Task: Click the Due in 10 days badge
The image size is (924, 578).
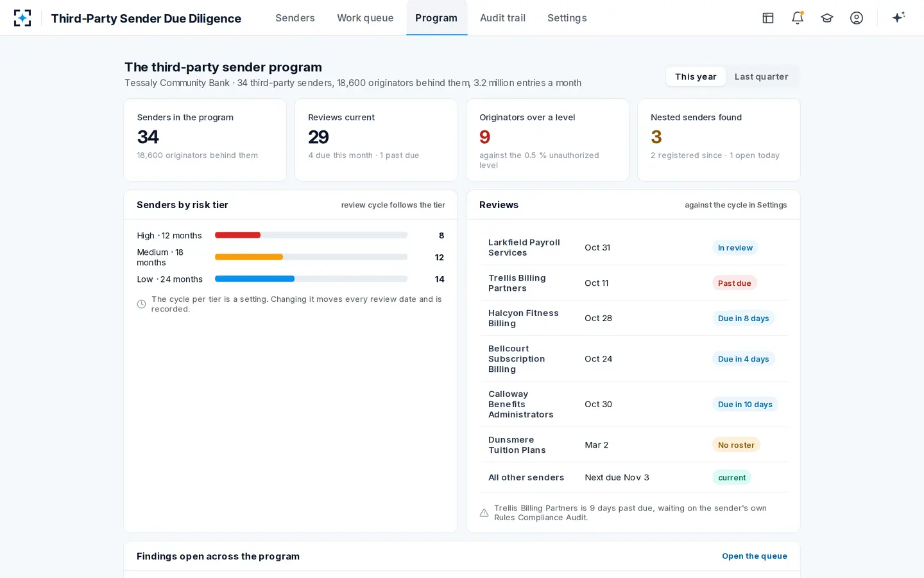Action: 745,404
